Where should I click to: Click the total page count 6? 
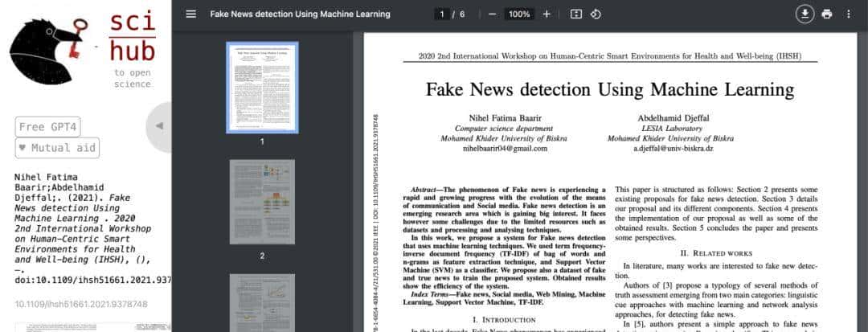pyautogui.click(x=462, y=14)
